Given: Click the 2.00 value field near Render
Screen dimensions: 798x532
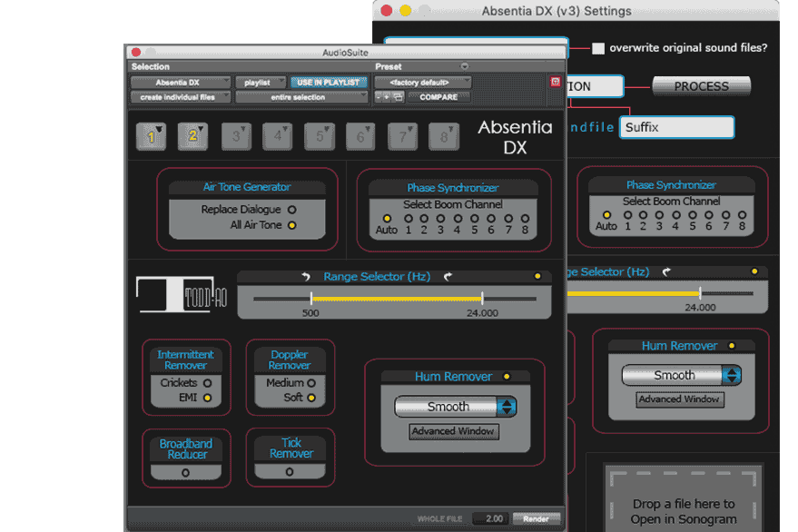Looking at the screenshot, I should tap(491, 518).
